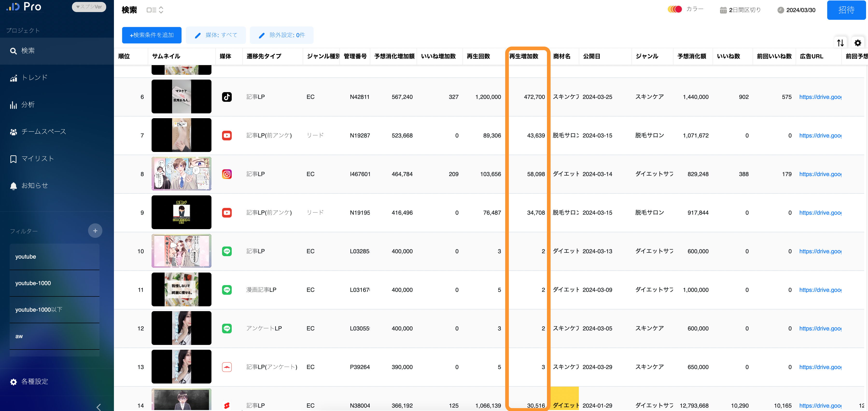Viewport: 868px width, 411px height.
Task: Open the 2日間区切り period selector
Action: [740, 10]
